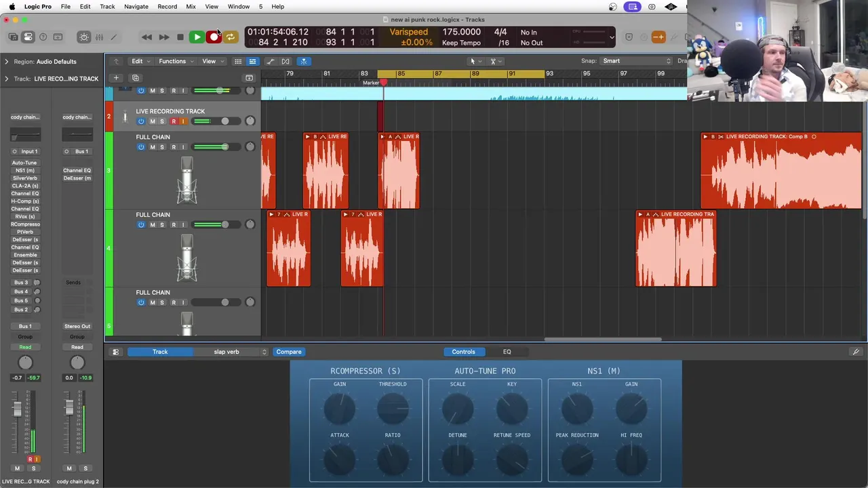Click the orange Replace mode button
868x488 pixels.
click(658, 37)
